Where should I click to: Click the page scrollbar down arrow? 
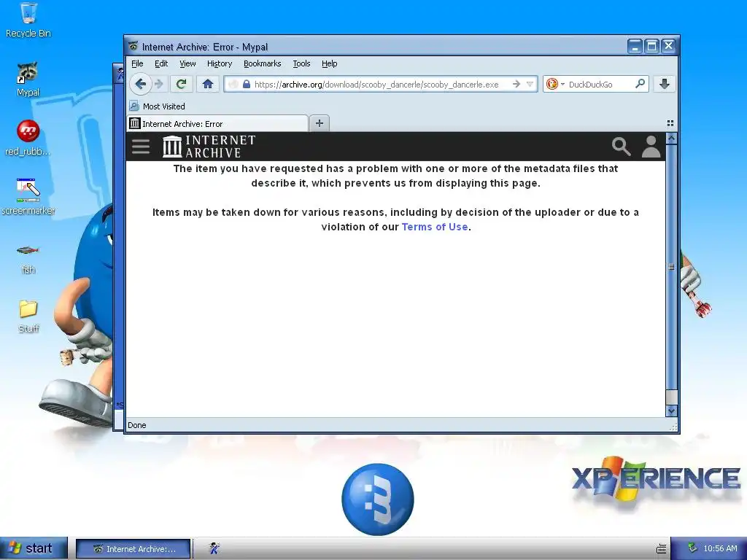pyautogui.click(x=671, y=411)
